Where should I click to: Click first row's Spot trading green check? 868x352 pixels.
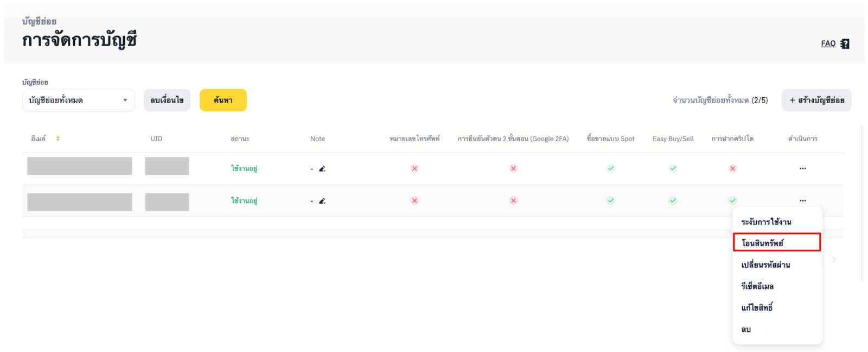coord(611,168)
